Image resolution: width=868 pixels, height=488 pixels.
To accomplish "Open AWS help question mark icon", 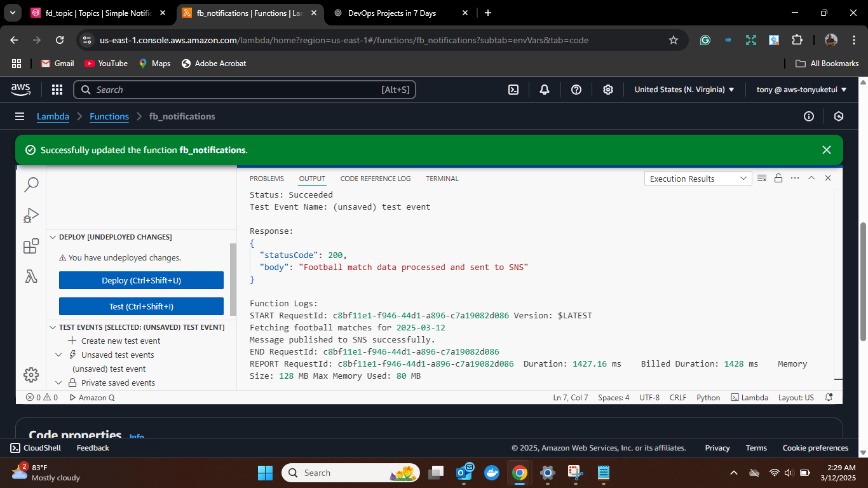I will pos(576,90).
